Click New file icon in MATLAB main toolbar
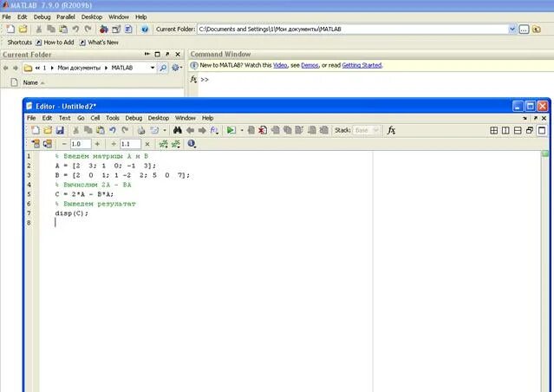Image resolution: width=554 pixels, height=392 pixels. [10, 29]
